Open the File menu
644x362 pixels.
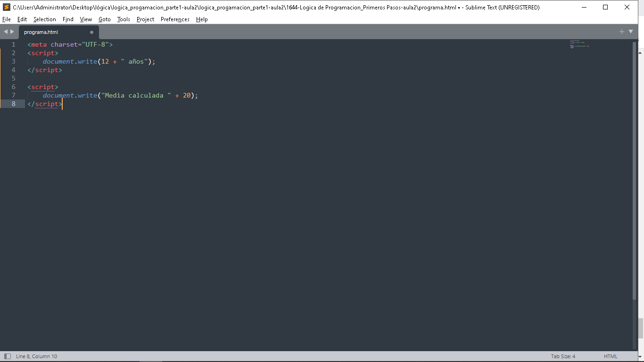(7, 19)
